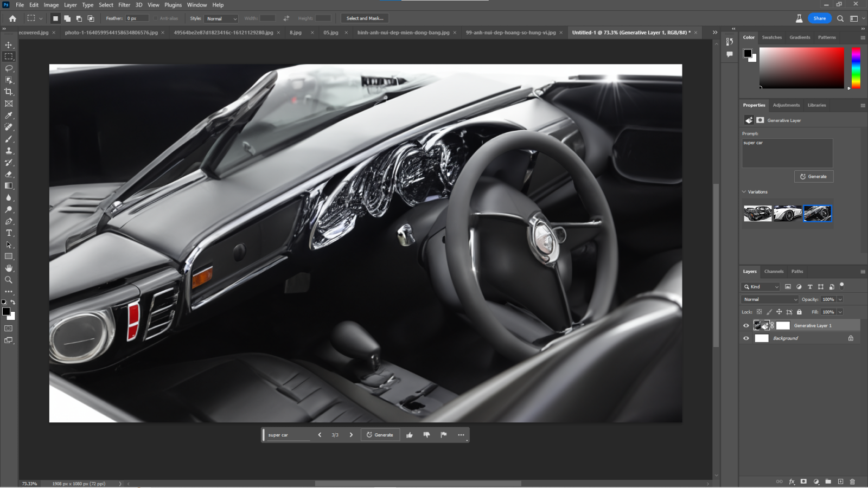Toggle lock position in Layers panel

[x=779, y=312]
